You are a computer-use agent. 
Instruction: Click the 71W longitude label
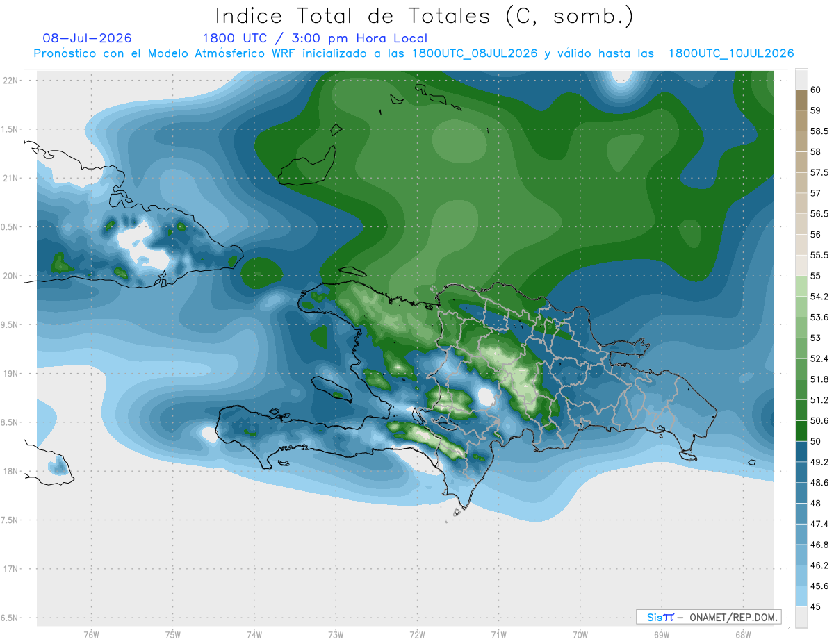point(498,635)
